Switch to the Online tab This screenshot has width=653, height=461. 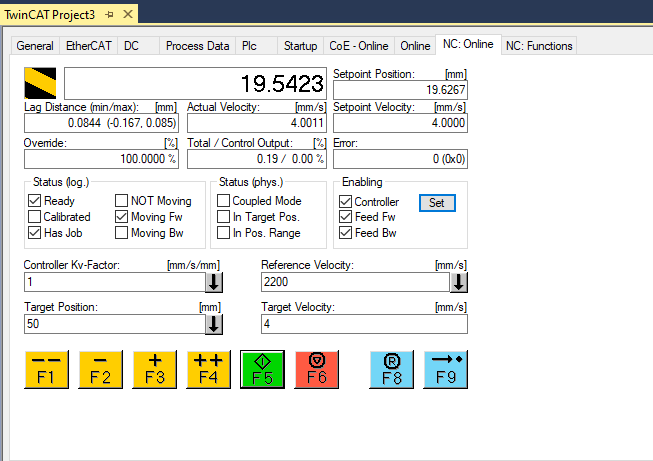pyautogui.click(x=415, y=46)
